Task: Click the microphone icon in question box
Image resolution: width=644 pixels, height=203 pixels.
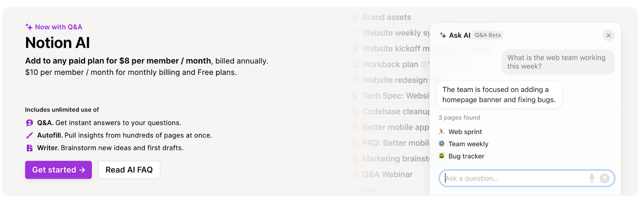Action: coord(592,178)
